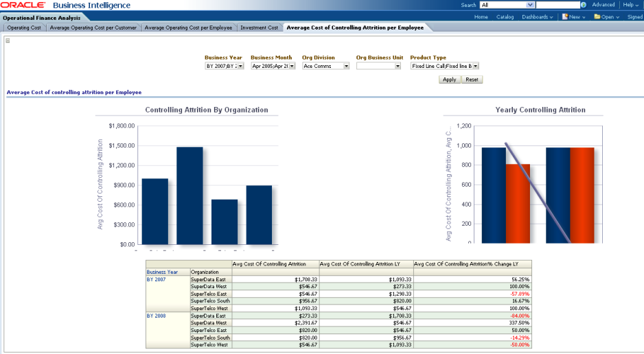Click SuperTelco South row under BY 2007

pyautogui.click(x=210, y=301)
